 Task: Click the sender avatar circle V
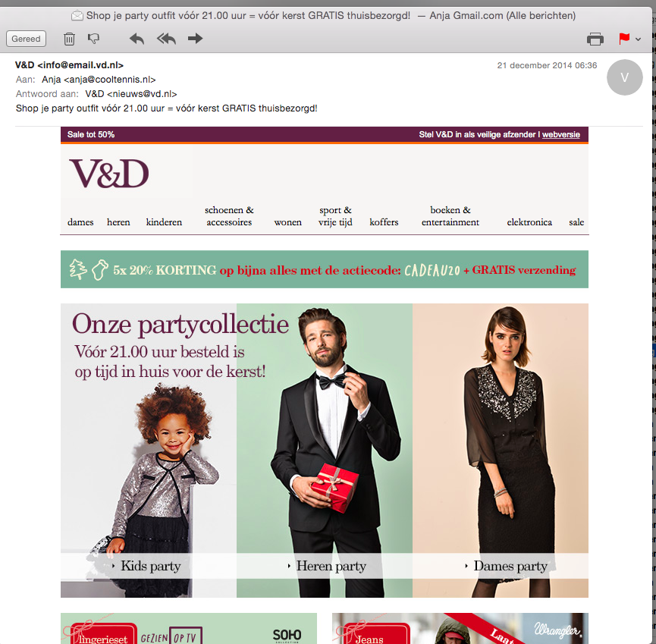pyautogui.click(x=625, y=77)
